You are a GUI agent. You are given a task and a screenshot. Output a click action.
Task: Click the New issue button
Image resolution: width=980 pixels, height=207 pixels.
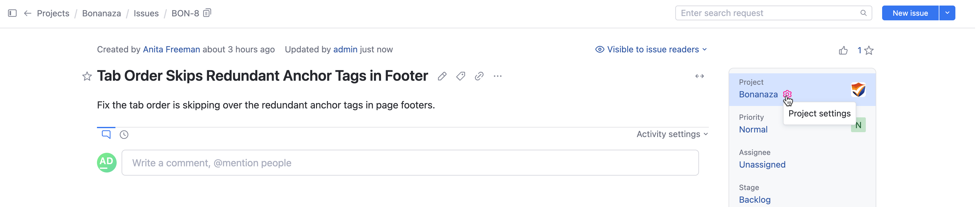click(x=910, y=13)
